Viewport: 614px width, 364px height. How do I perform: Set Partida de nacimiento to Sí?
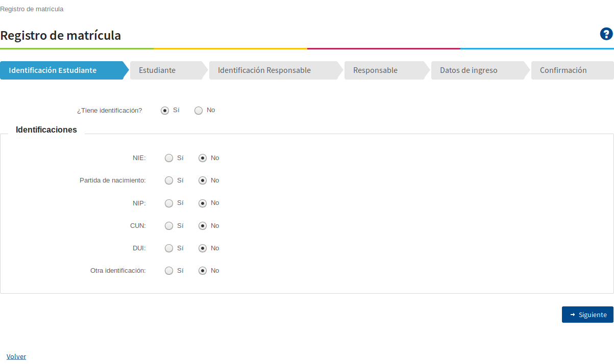pos(169,180)
